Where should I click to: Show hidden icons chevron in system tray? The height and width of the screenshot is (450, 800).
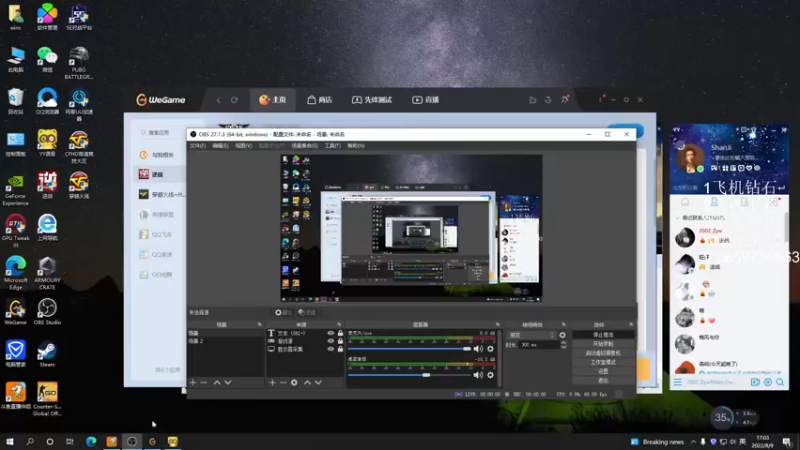(x=693, y=442)
